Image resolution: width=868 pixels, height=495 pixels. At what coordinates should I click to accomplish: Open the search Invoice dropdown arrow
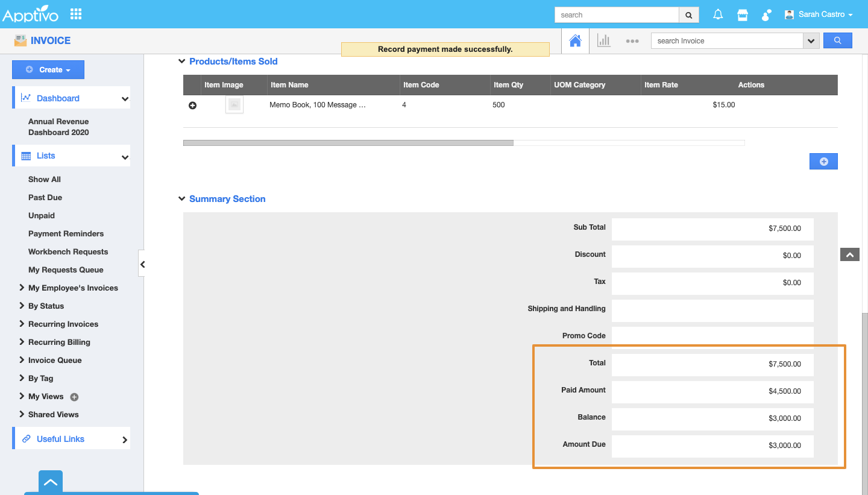tap(811, 41)
